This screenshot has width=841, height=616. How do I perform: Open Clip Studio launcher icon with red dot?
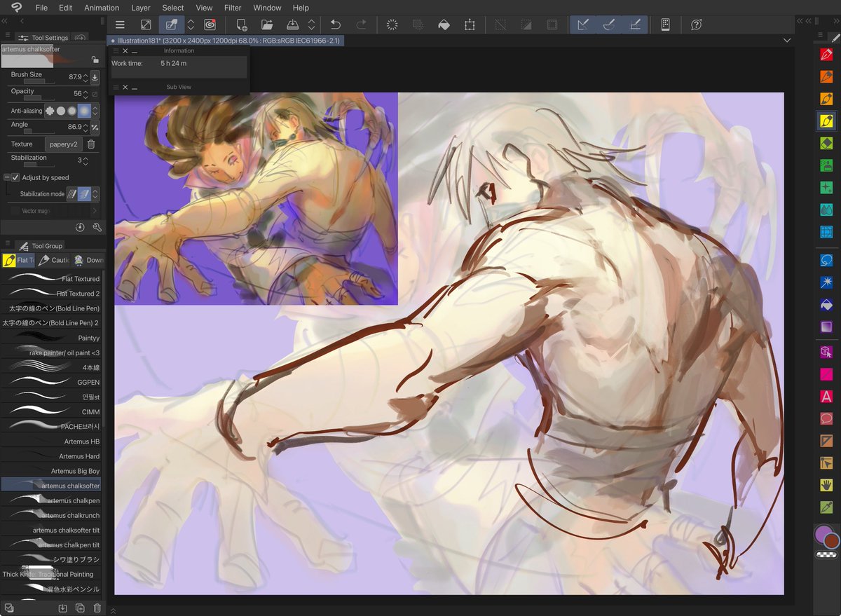pos(210,25)
